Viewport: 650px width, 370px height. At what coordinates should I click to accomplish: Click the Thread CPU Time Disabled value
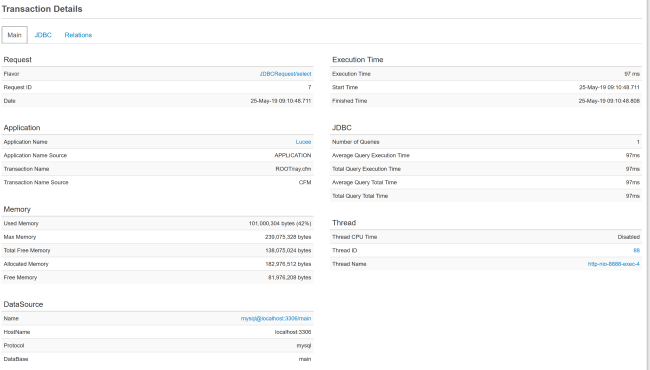pos(628,237)
